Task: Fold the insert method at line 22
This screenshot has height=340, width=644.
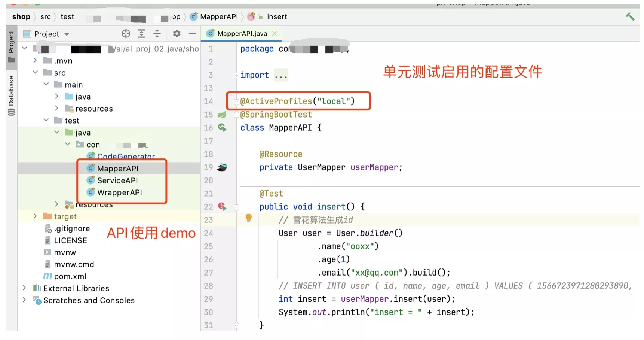Action: tap(236, 207)
